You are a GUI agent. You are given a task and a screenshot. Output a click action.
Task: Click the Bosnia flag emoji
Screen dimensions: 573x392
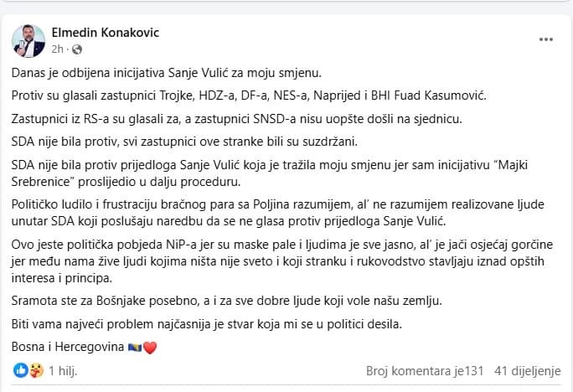click(x=135, y=347)
